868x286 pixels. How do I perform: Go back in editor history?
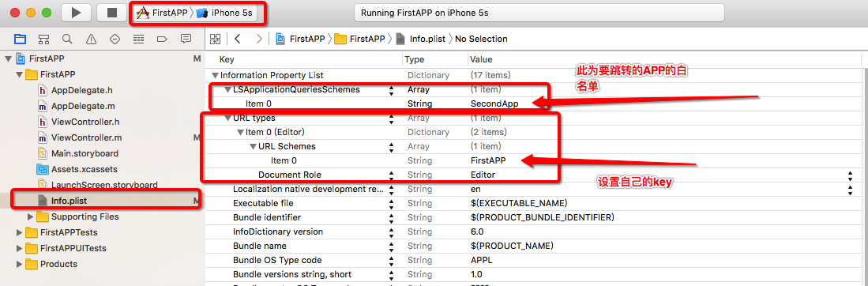point(237,39)
